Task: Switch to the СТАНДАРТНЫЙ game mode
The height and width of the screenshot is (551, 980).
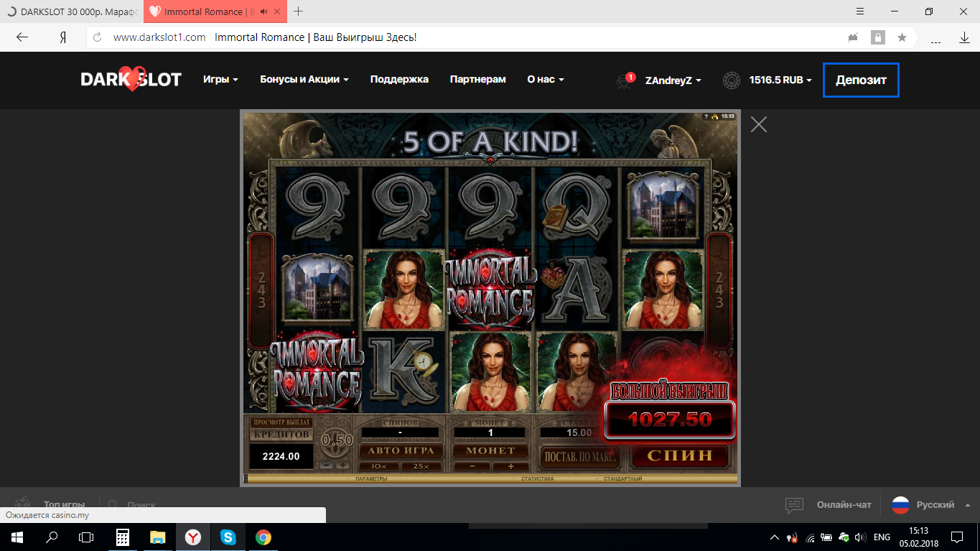Action: pos(622,478)
